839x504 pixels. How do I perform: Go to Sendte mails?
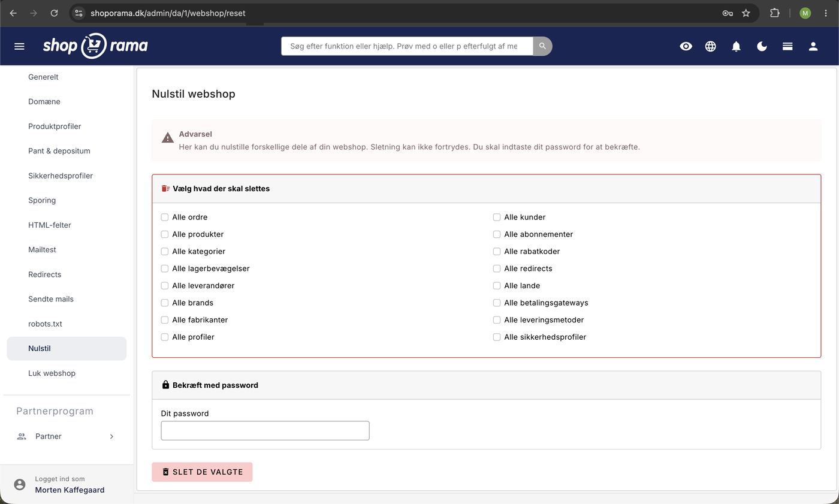point(67,299)
